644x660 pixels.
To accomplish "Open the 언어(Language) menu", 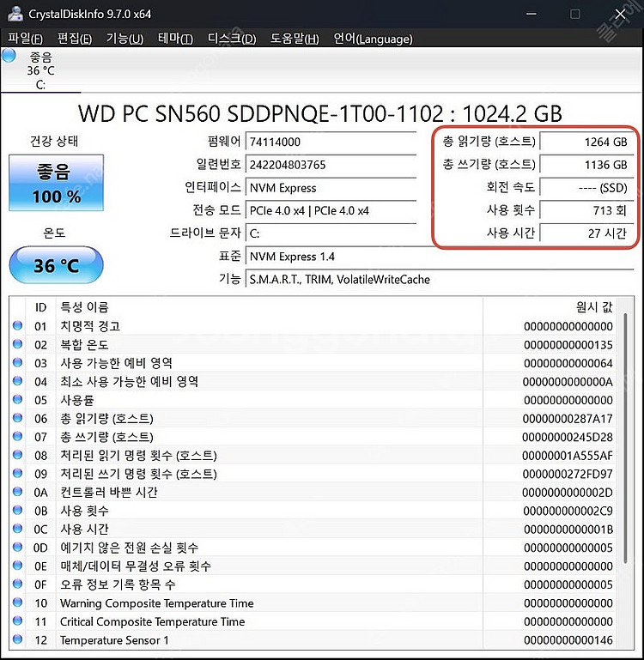I will (x=373, y=39).
